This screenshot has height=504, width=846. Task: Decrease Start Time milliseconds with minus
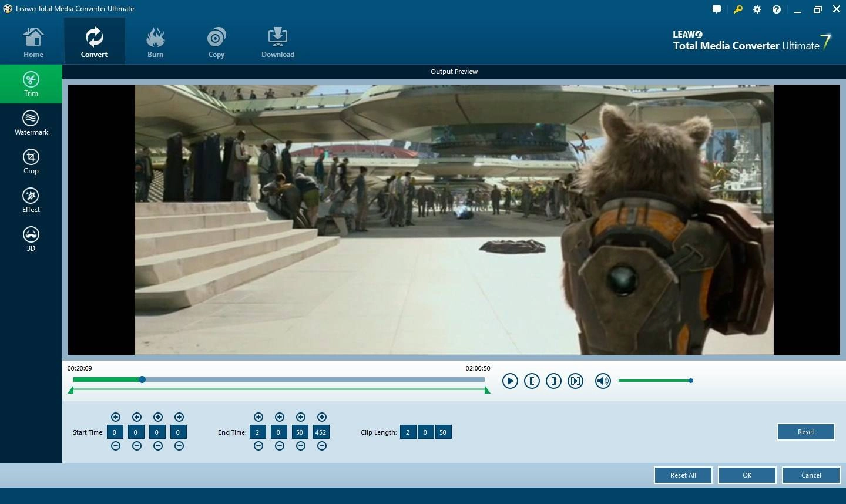click(179, 446)
